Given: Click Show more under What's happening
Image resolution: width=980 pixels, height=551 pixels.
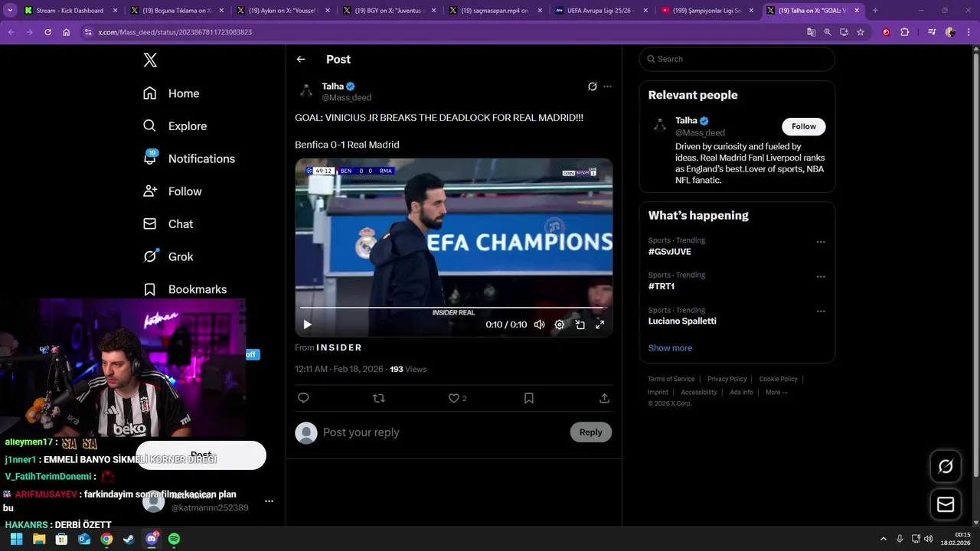Looking at the screenshot, I should tap(670, 348).
